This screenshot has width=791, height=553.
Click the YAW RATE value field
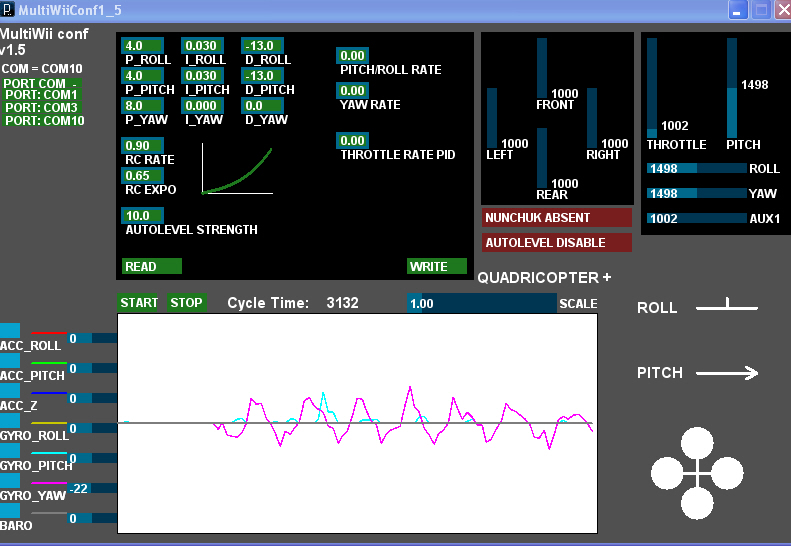click(x=352, y=90)
